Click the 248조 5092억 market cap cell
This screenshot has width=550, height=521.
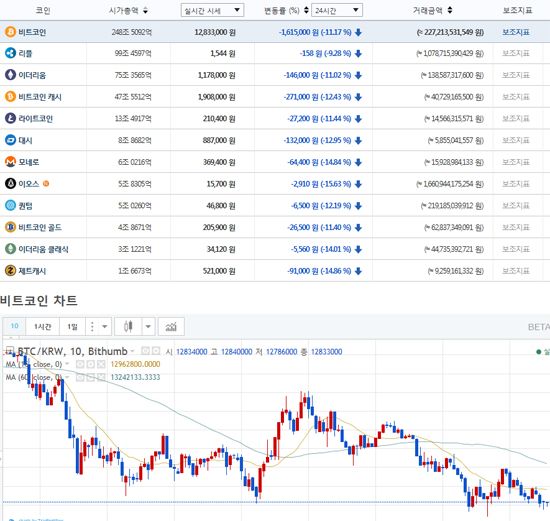tap(132, 32)
